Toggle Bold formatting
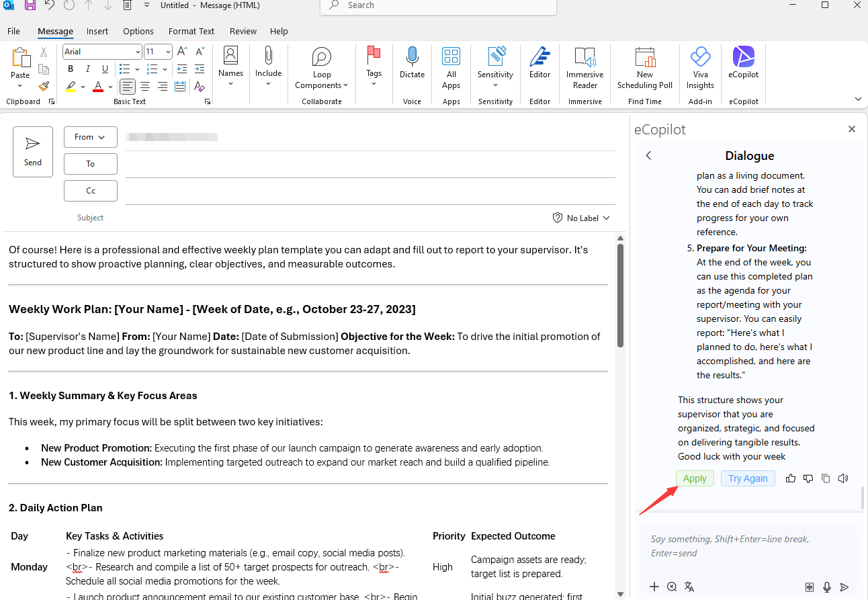 click(x=71, y=69)
